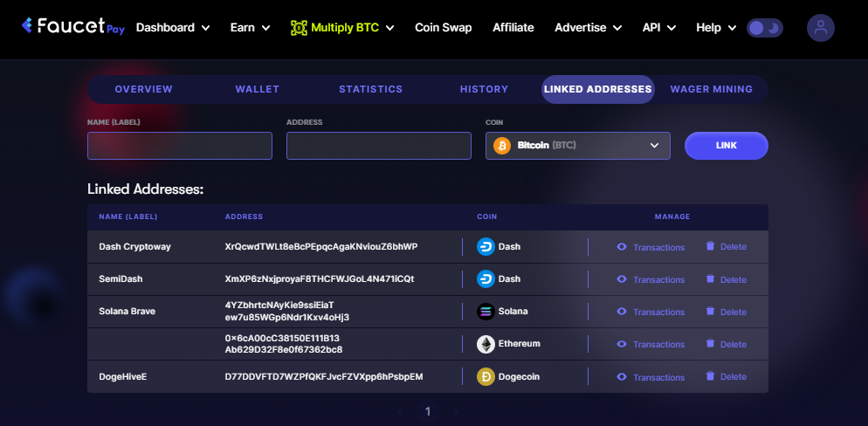Click the Dash icon in SemiDash row

(x=486, y=278)
